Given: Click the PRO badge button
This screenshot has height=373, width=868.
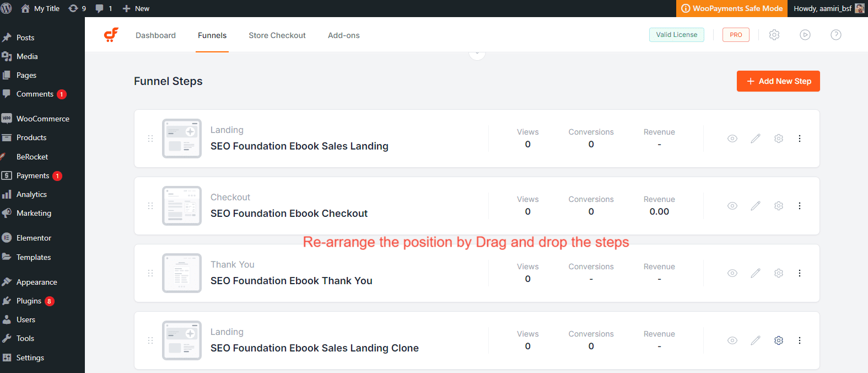Looking at the screenshot, I should [x=736, y=35].
